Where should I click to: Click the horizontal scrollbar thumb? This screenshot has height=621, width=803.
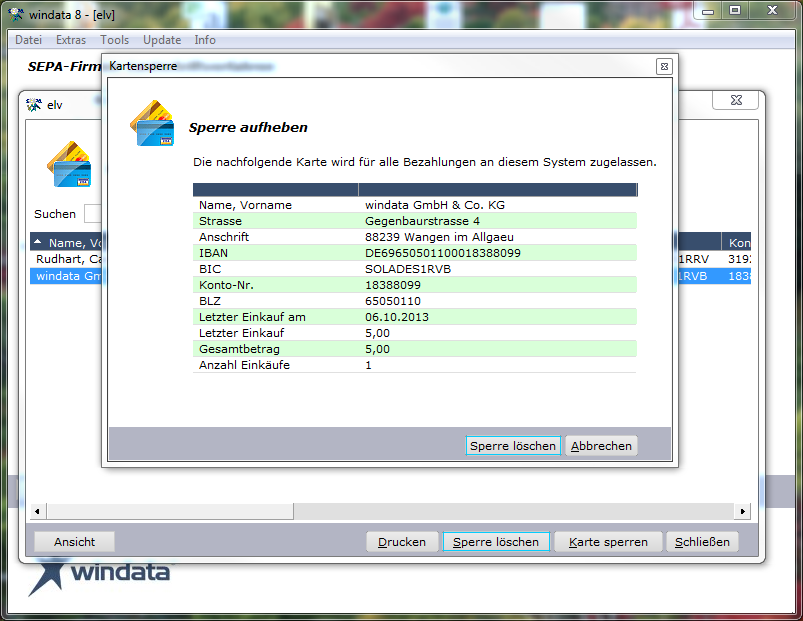pyautogui.click(x=170, y=511)
